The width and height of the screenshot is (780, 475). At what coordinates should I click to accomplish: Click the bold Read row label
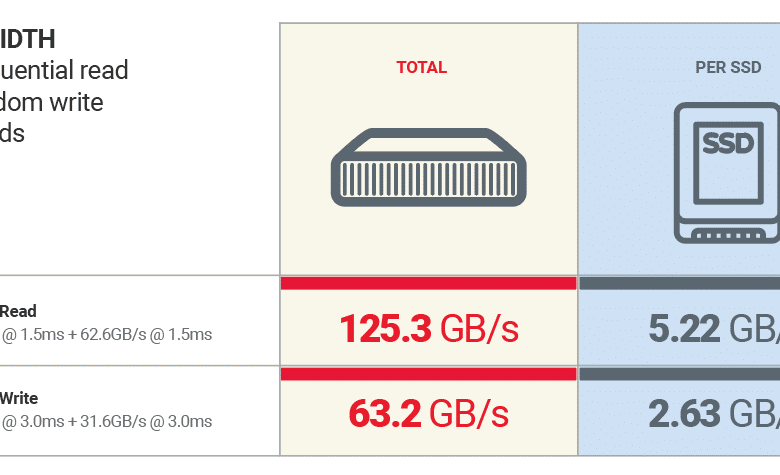click(x=18, y=311)
